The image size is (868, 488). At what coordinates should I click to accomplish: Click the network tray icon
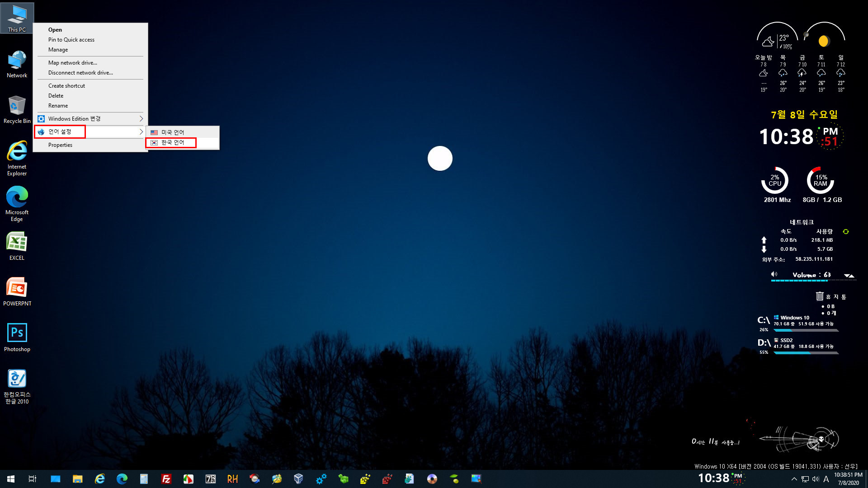click(x=805, y=479)
